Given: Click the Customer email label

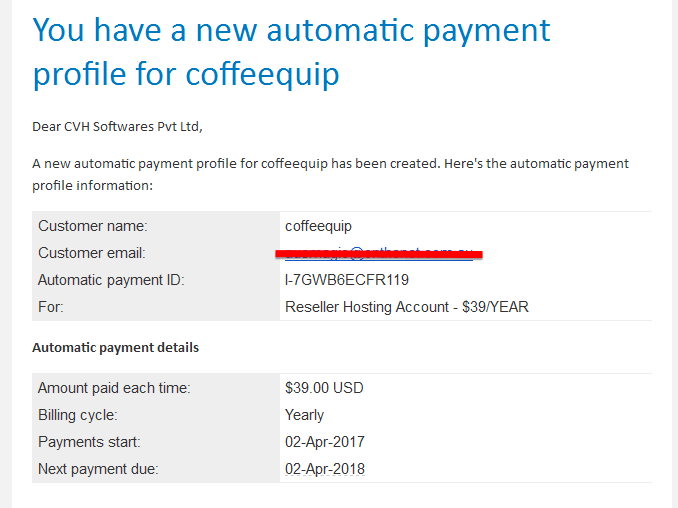Looking at the screenshot, I should [x=92, y=253].
